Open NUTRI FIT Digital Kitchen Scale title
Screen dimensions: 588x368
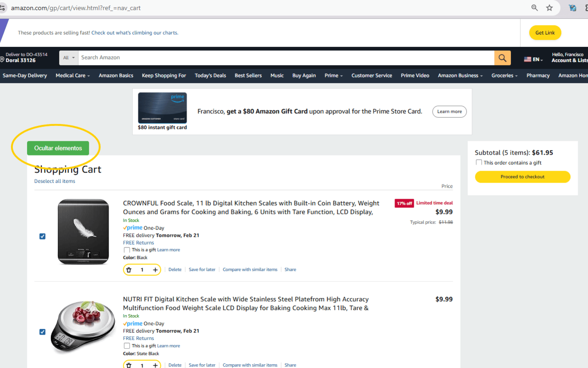(246, 304)
